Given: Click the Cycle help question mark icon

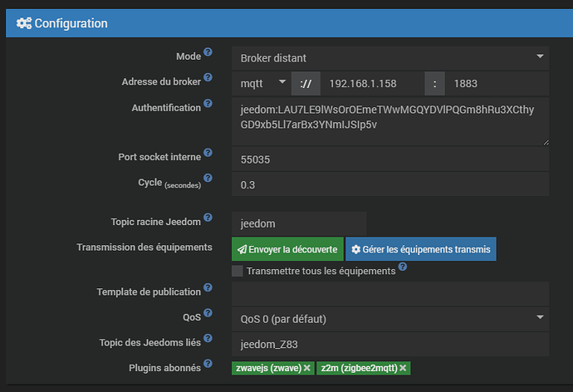Looking at the screenshot, I should point(208,179).
